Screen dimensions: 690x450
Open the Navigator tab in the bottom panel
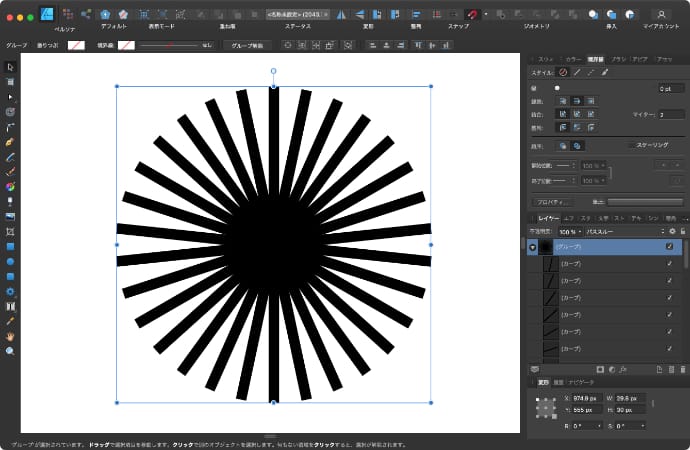click(581, 382)
